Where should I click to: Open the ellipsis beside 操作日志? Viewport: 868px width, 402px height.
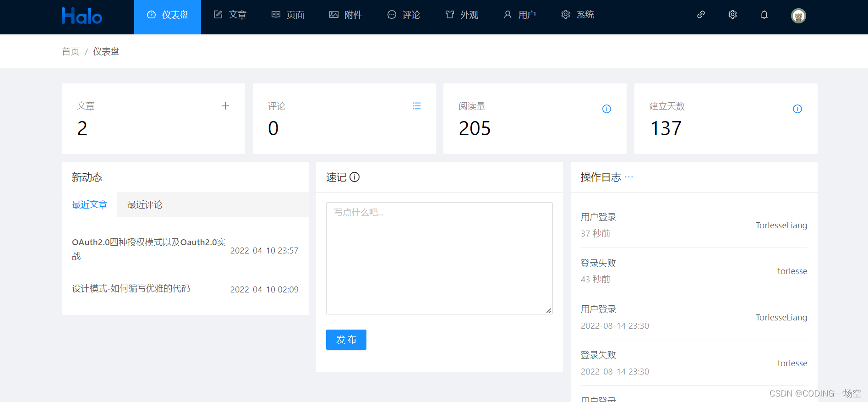click(629, 177)
